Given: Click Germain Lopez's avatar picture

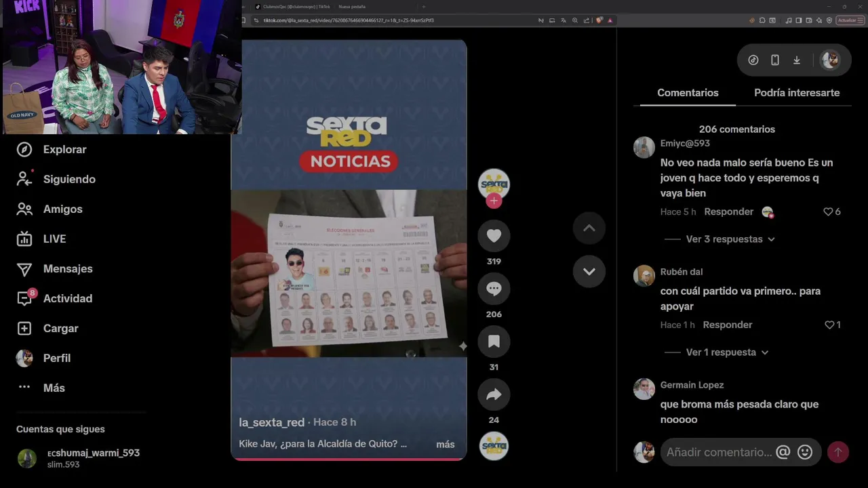Looking at the screenshot, I should 644,389.
